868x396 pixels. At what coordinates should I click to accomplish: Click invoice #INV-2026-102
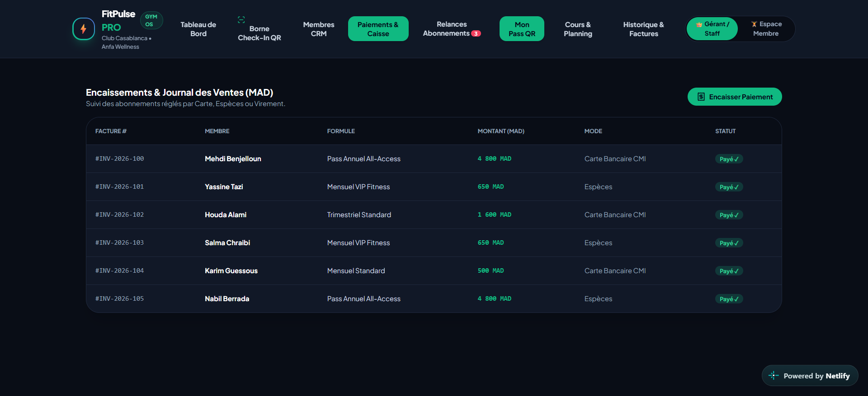[119, 215]
